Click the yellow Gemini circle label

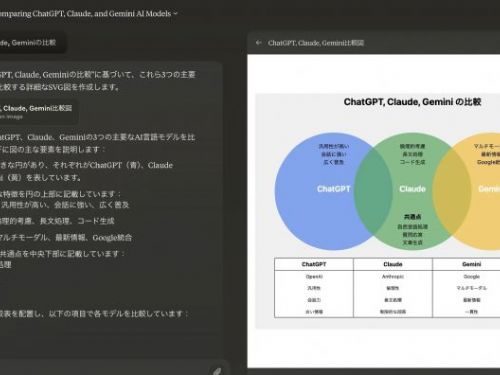pos(489,189)
